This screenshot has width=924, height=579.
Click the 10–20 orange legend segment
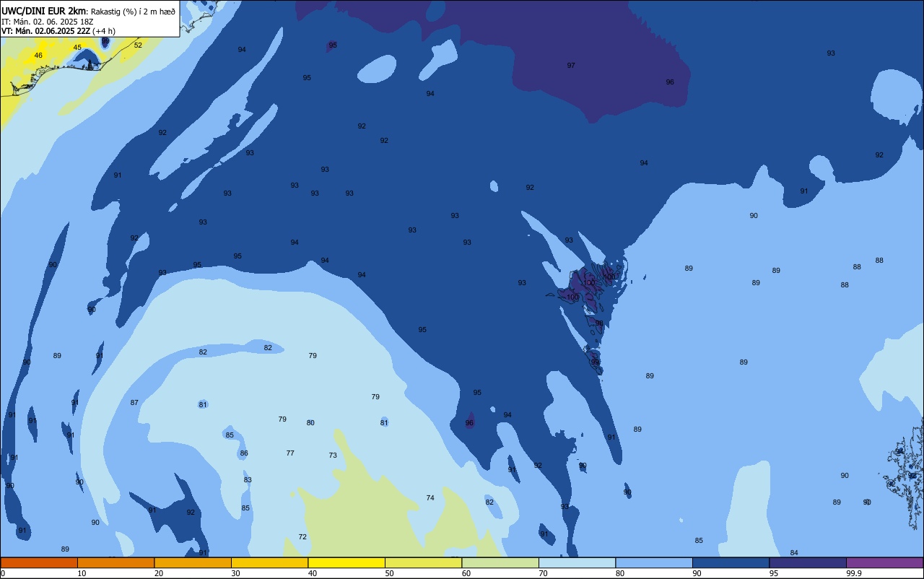[115, 562]
